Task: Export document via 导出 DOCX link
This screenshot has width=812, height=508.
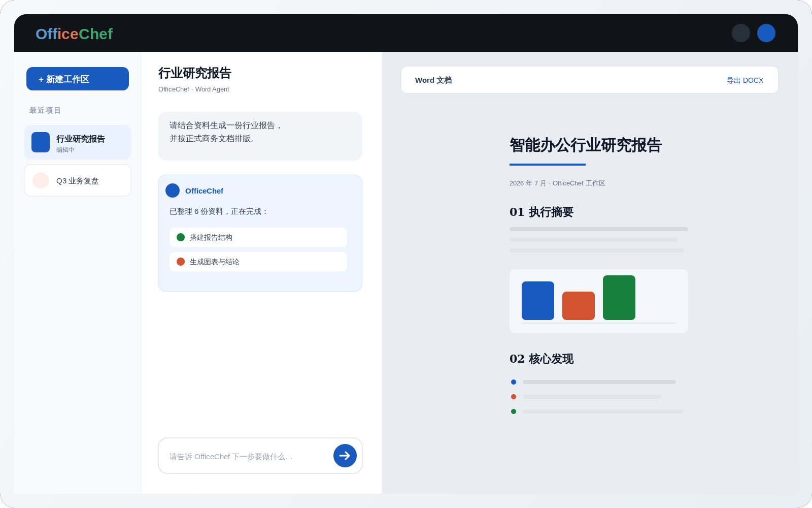Action: (x=745, y=80)
